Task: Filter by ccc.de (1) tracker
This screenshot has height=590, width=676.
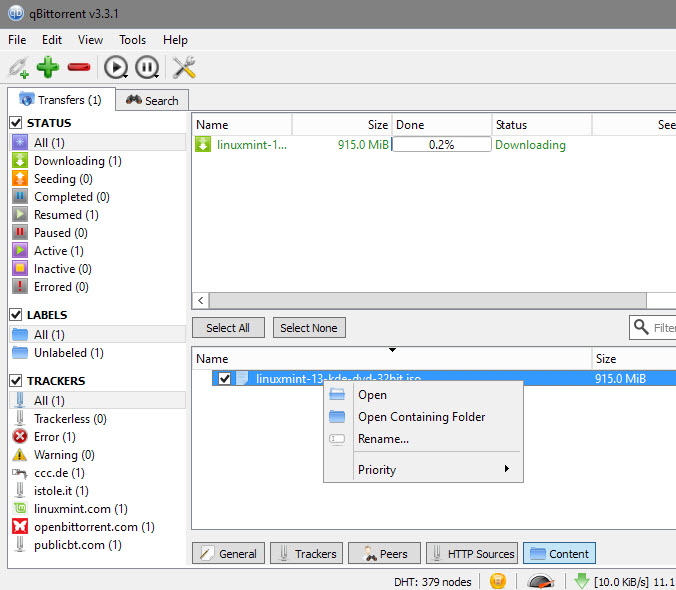Action: [x=59, y=473]
